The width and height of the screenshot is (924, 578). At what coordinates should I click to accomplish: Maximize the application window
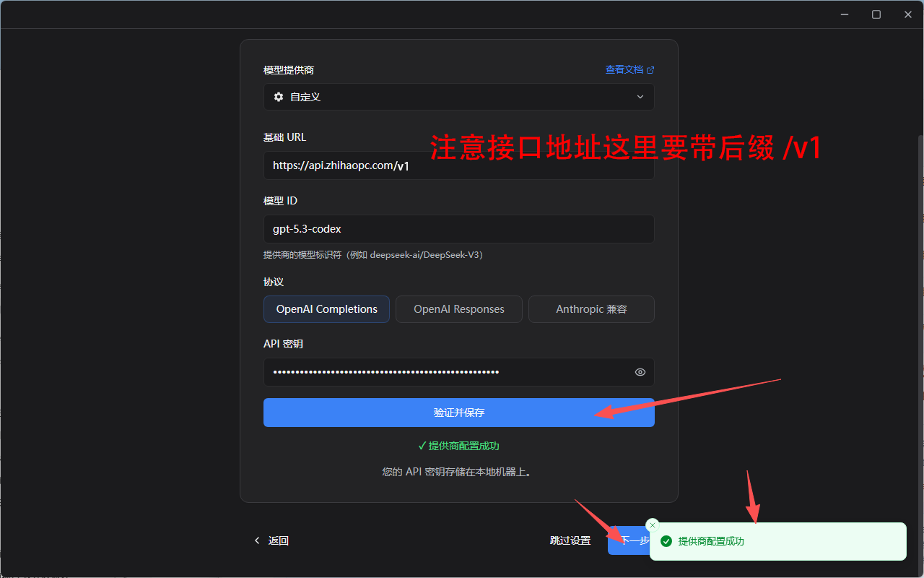(876, 14)
